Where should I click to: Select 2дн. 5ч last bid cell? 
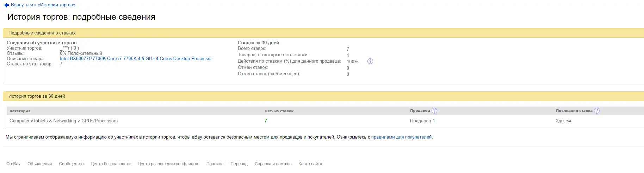coord(563,121)
